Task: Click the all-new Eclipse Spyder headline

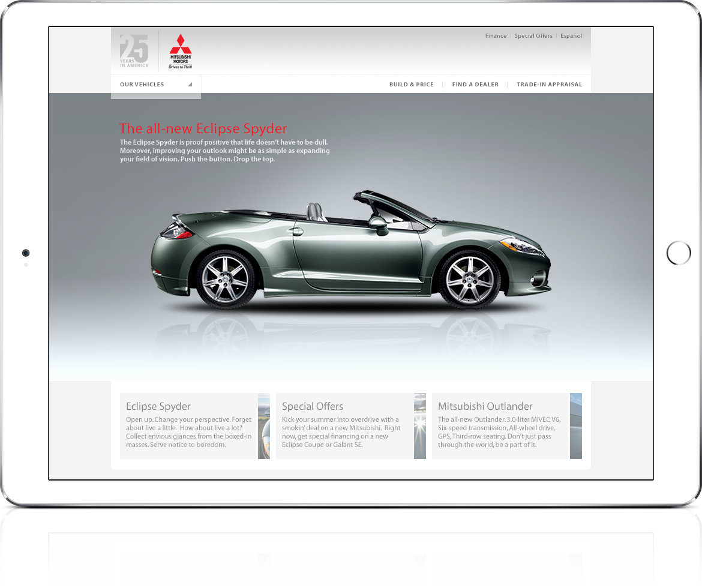Action: pos(203,128)
